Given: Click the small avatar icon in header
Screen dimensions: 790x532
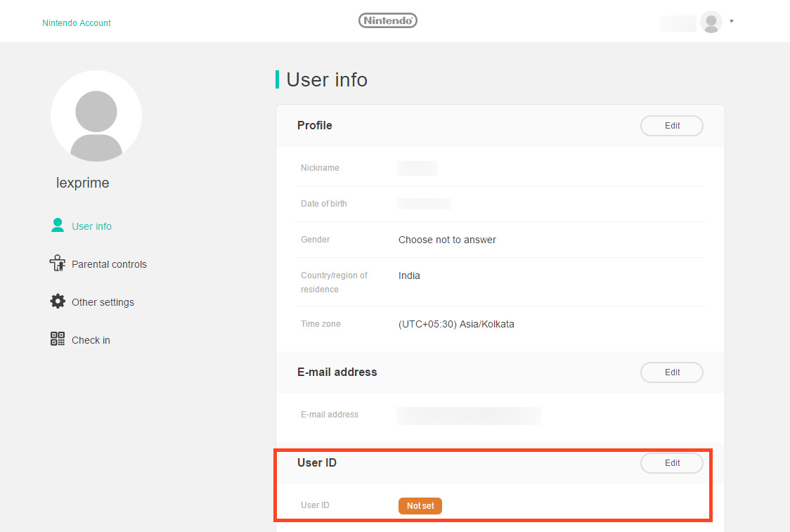Looking at the screenshot, I should 711,22.
